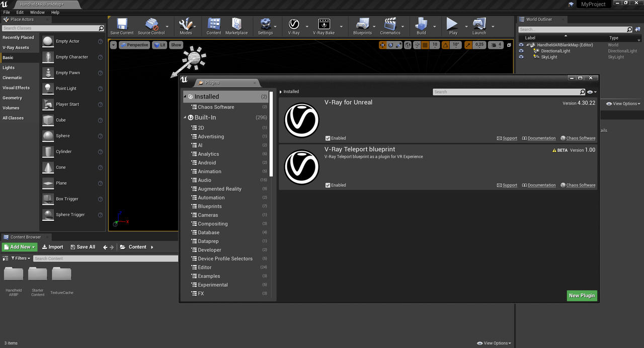This screenshot has height=348, width=644.
Task: Select the Lights category tab
Action: [x=20, y=67]
